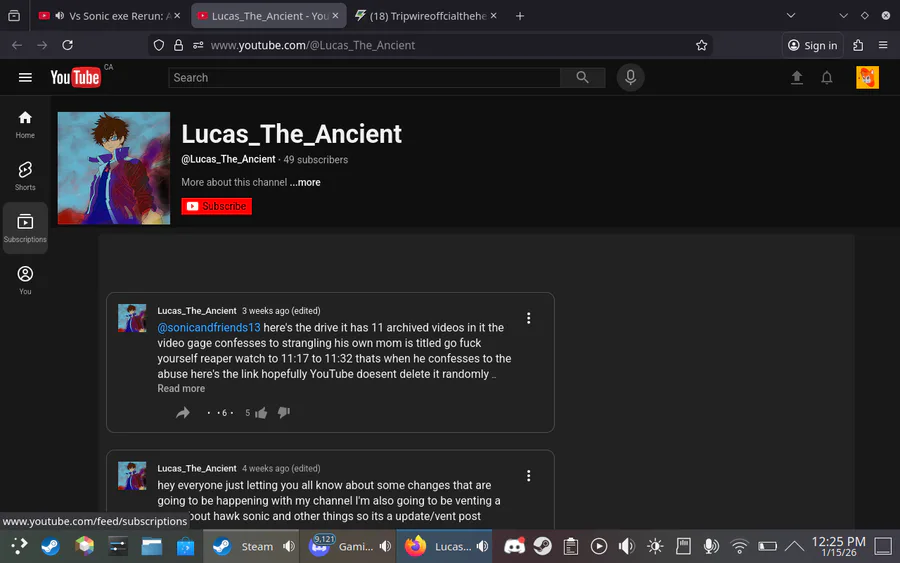Open the recent browsing tab history button
The height and width of the screenshot is (563, 900).
point(14,15)
